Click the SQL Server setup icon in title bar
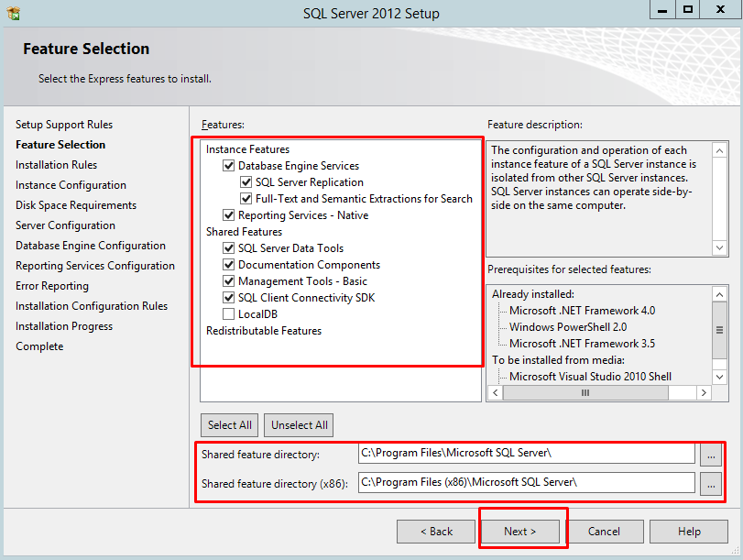 pos(14,13)
